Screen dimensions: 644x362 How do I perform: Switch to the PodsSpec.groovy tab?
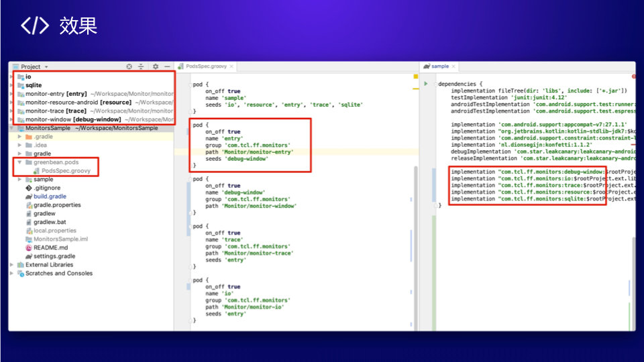point(206,66)
